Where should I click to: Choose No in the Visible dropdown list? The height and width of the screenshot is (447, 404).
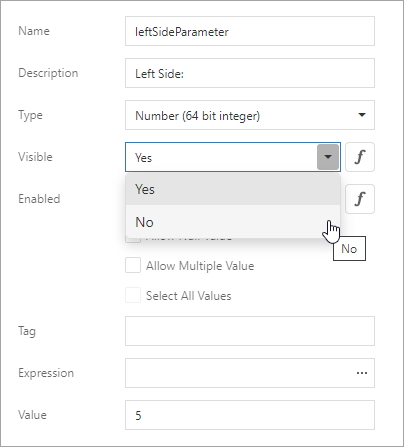[x=233, y=222]
